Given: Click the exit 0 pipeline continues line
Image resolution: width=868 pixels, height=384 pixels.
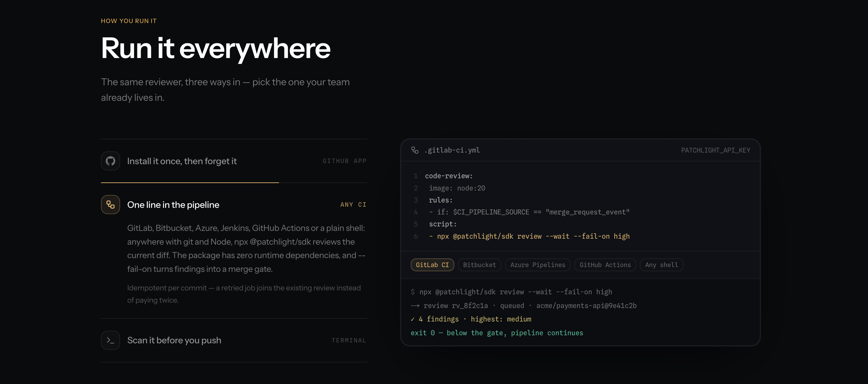Looking at the screenshot, I should tap(497, 333).
